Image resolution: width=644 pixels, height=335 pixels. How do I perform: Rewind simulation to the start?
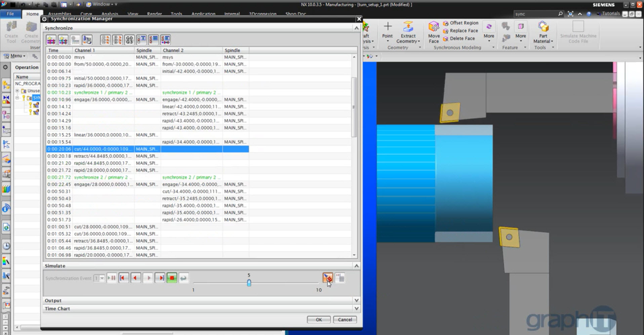click(x=123, y=278)
